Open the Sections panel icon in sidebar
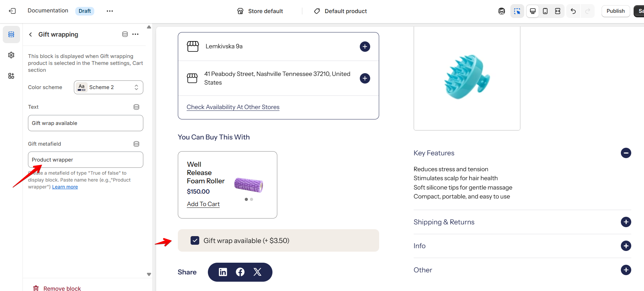 tap(11, 35)
